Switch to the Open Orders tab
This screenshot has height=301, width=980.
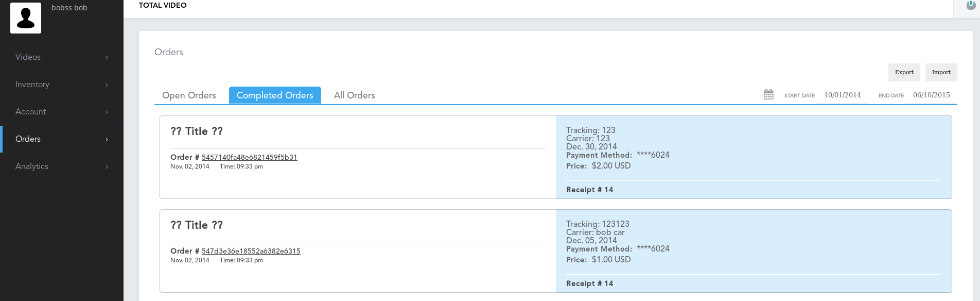tap(189, 95)
